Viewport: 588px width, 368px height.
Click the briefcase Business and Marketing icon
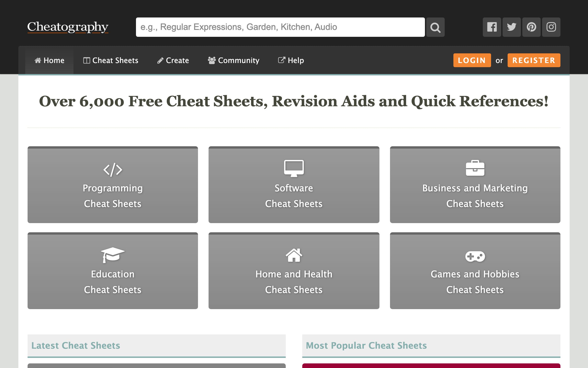(x=475, y=168)
